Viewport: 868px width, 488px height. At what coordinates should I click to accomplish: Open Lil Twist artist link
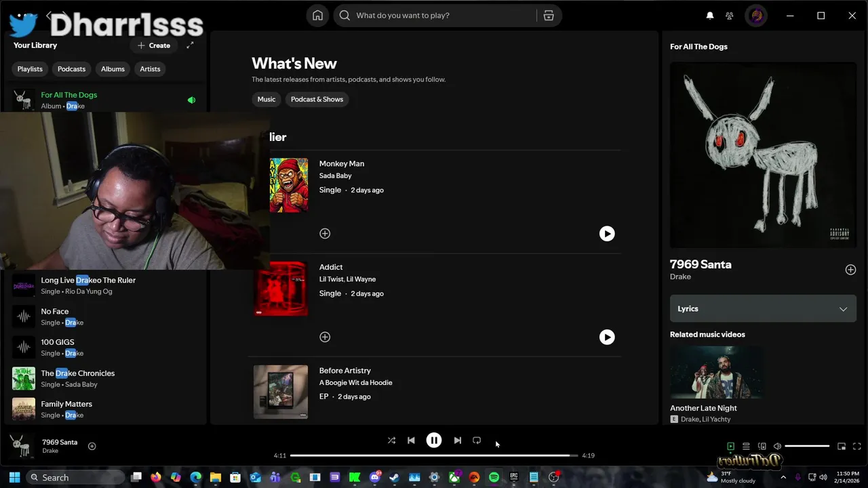point(331,279)
